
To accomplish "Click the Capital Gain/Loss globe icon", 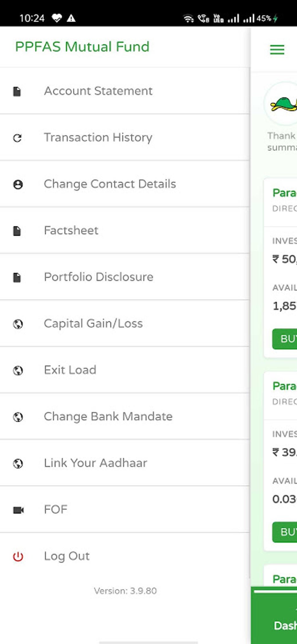I will pos(18,324).
